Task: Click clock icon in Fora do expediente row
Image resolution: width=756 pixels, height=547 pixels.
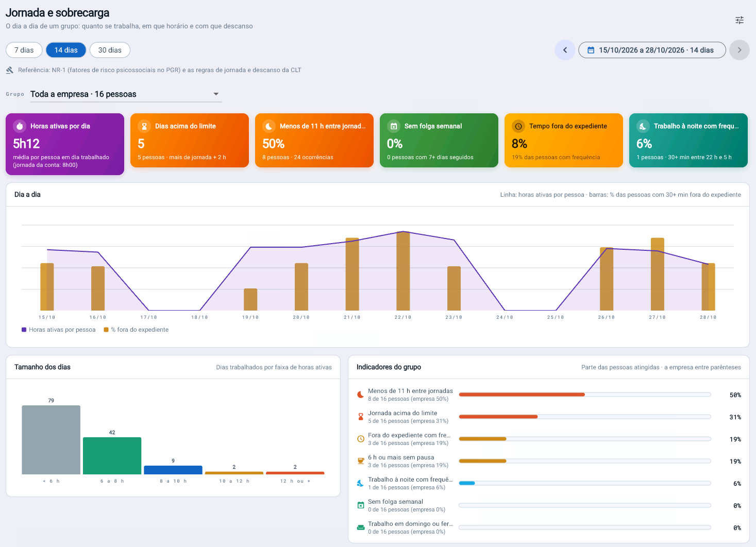Action: click(361, 439)
